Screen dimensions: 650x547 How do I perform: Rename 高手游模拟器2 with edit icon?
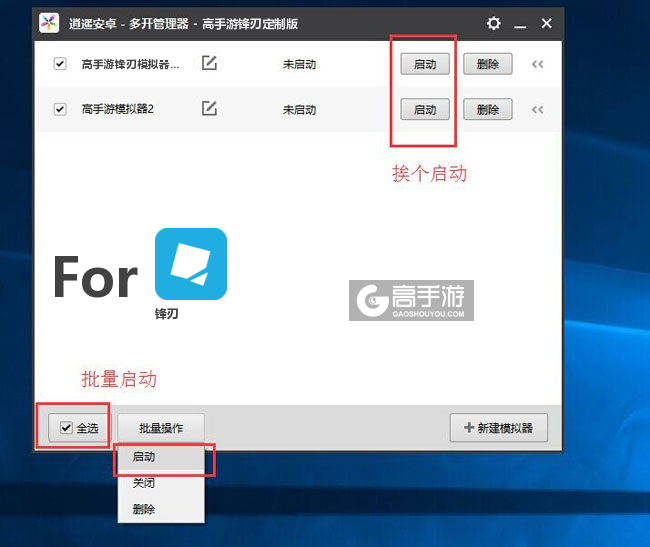pos(209,109)
